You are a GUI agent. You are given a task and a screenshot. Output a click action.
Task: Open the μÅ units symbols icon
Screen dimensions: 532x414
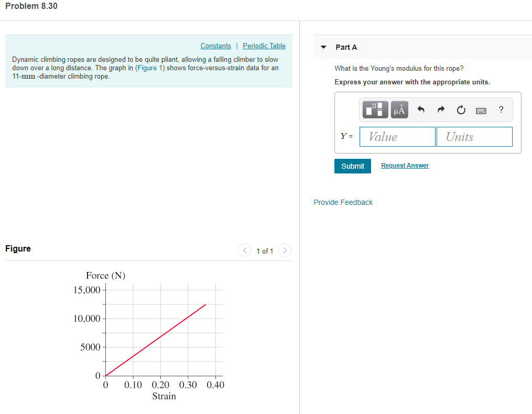tap(399, 110)
